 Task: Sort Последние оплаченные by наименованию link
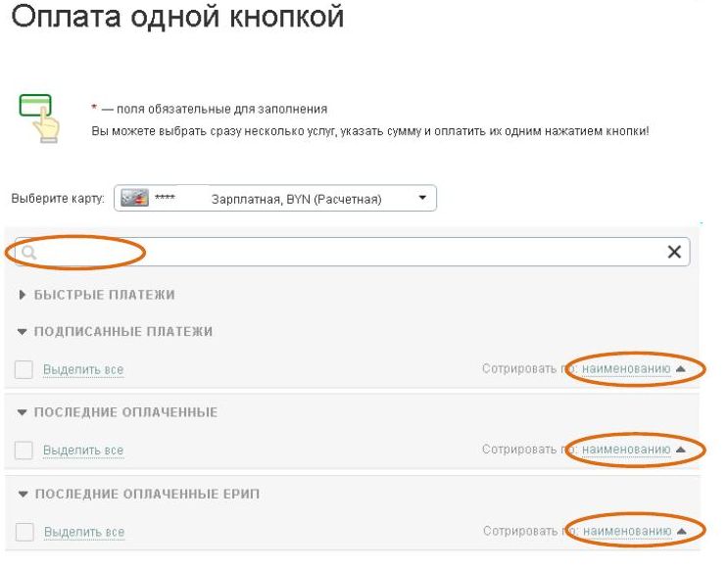[626, 450]
